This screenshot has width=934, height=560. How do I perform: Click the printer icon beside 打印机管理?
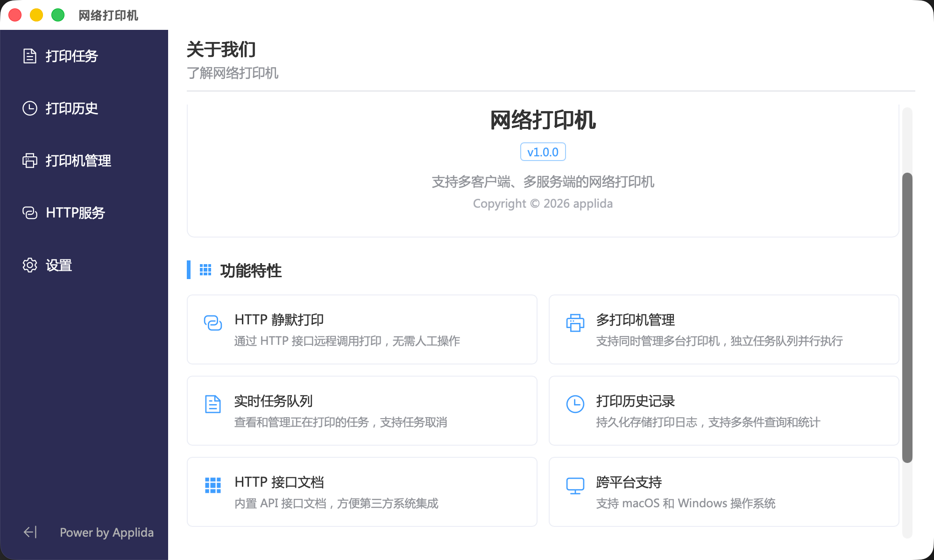coord(30,161)
